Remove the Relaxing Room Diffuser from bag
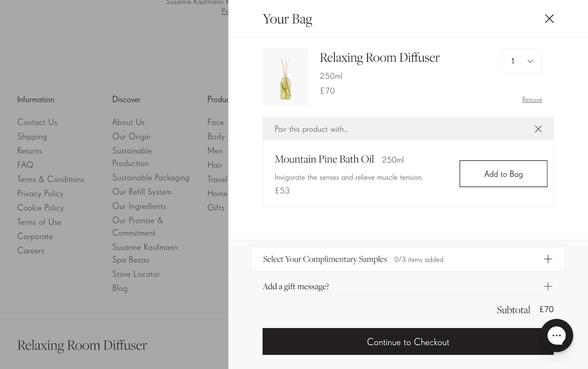The width and height of the screenshot is (588, 369). 532,100
